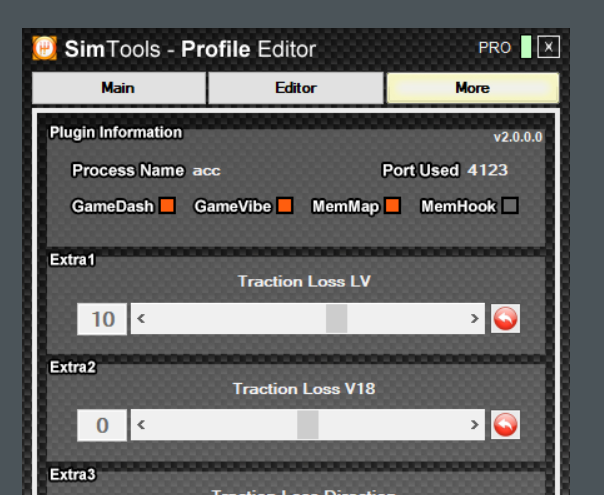Switch to the Main tab
This screenshot has width=604, height=495.
click(119, 88)
